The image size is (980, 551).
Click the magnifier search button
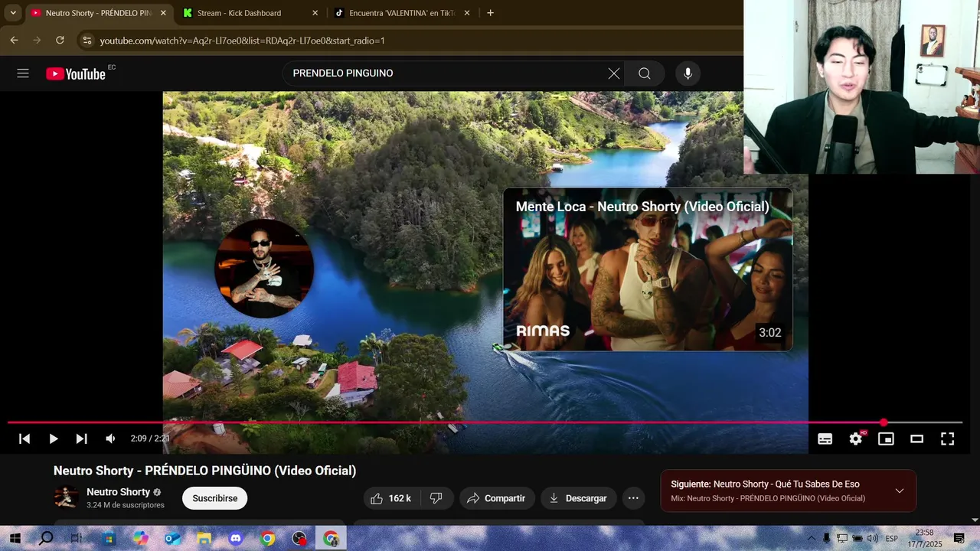[645, 73]
